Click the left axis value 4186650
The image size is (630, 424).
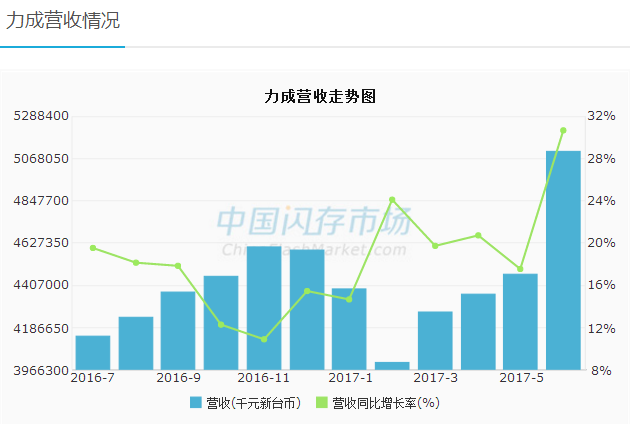41,329
